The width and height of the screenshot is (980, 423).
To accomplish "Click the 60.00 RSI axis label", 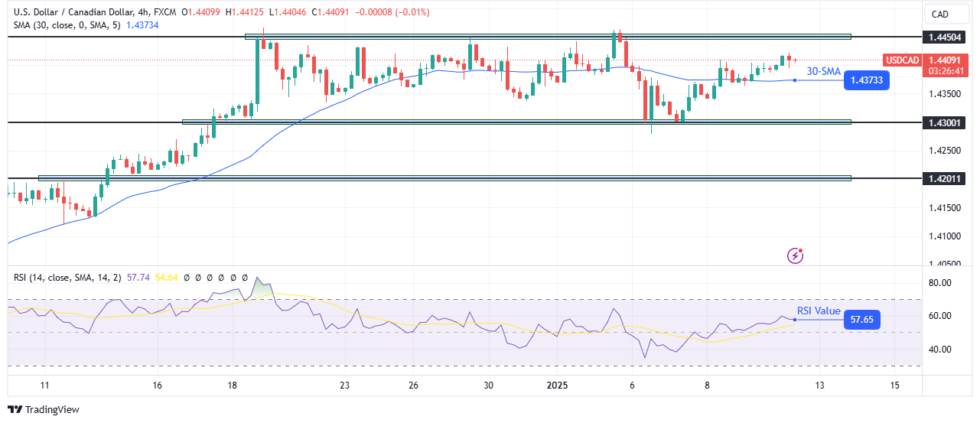I will point(939,316).
